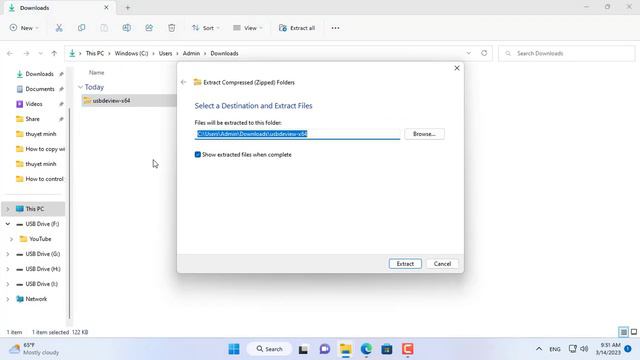Click the Share icon in toolbar
Screen dimensions: 640x360
(x=149, y=28)
